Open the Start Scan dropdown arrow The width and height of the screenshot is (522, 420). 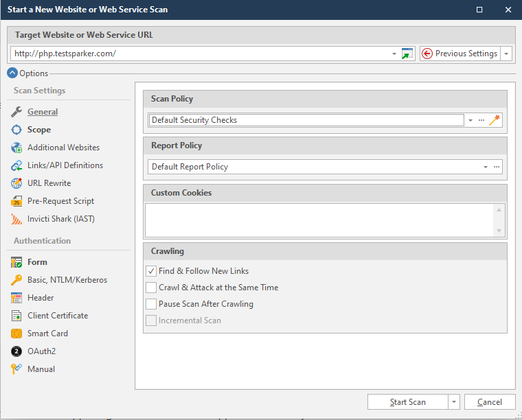coord(453,402)
